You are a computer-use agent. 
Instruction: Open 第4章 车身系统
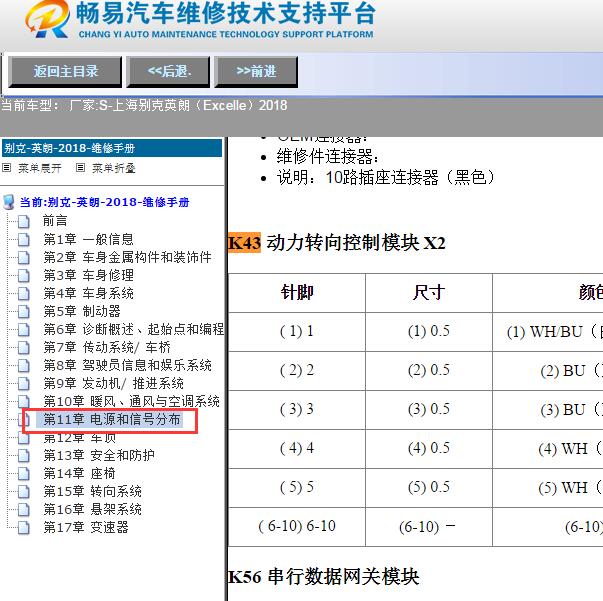click(x=88, y=293)
